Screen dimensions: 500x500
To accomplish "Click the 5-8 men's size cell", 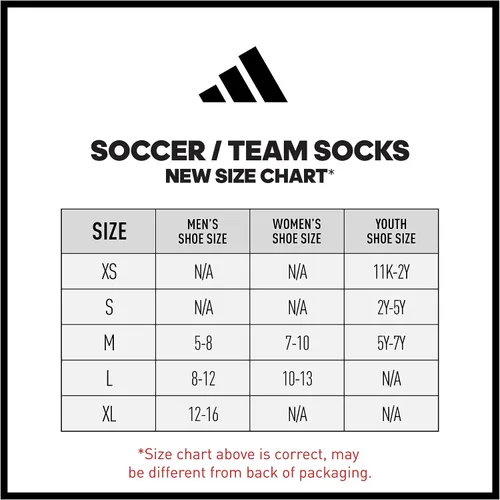I will [203, 343].
